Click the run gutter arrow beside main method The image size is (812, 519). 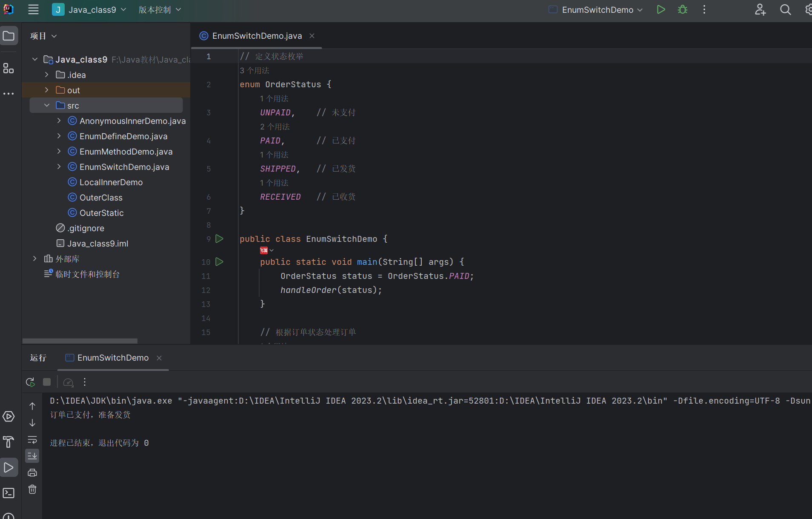click(x=219, y=262)
